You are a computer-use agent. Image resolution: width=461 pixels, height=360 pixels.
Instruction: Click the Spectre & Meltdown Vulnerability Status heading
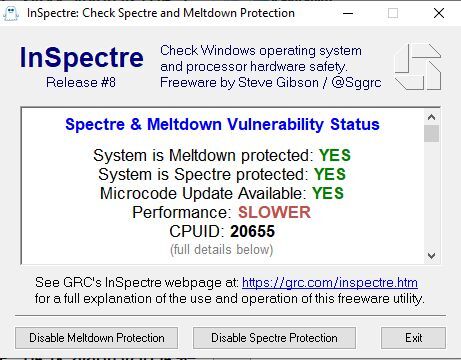point(222,124)
